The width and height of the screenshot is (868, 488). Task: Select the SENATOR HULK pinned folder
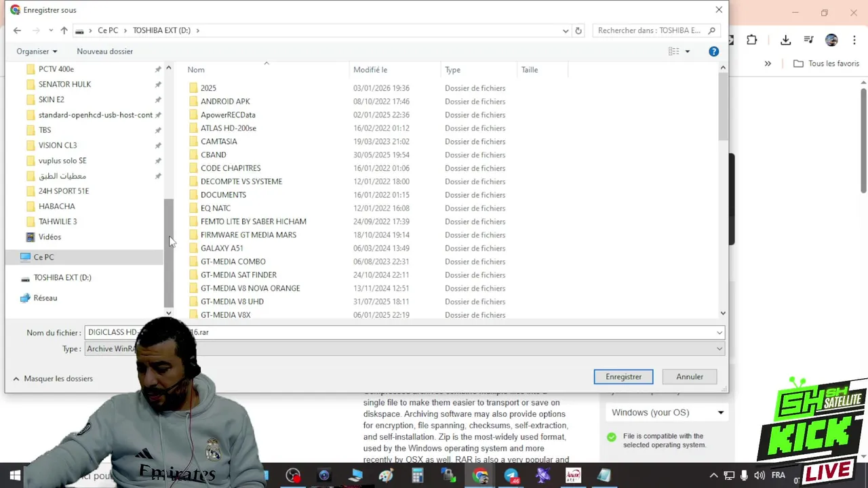64,85
